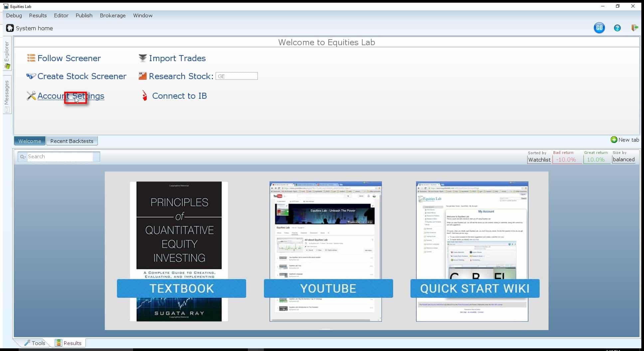Viewport: 644px width, 351px height.
Task: Click the search magnifier icon
Action: [x=23, y=157]
